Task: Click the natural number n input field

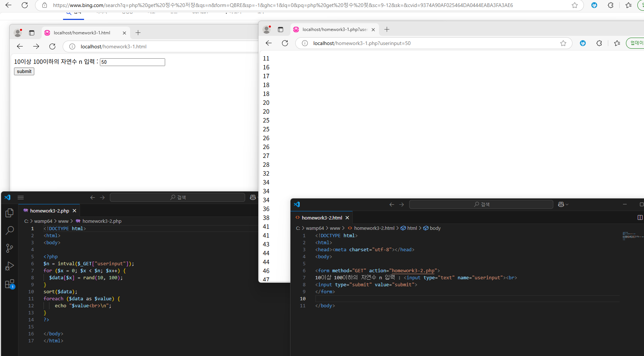Action: (x=132, y=62)
